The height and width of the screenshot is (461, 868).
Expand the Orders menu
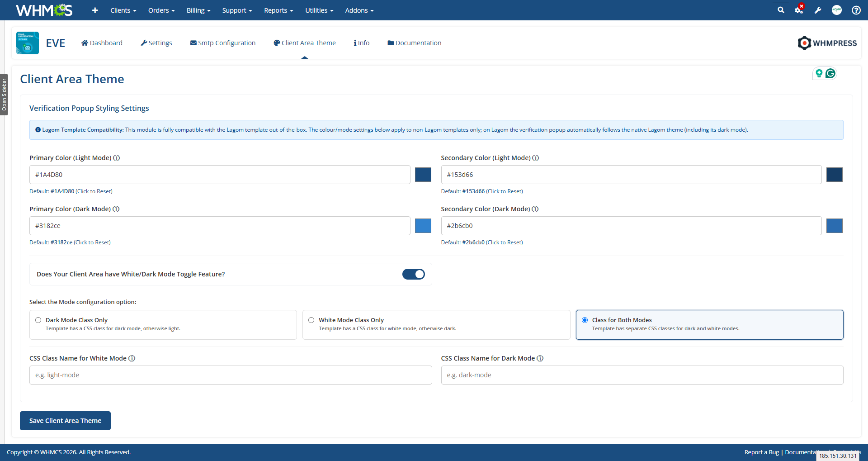[161, 10]
